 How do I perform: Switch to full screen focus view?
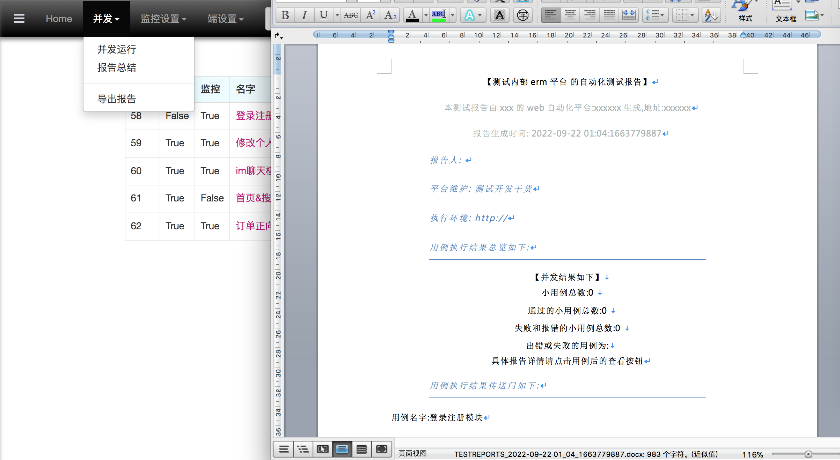(x=381, y=449)
